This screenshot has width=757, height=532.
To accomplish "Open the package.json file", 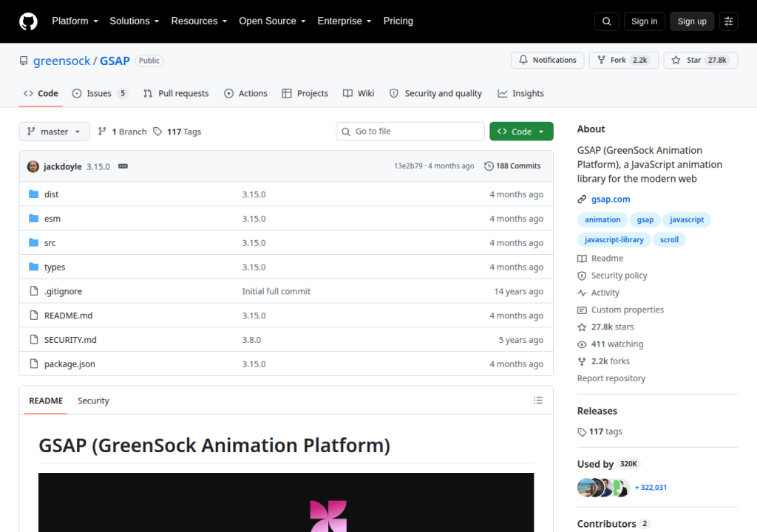I will tap(69, 364).
